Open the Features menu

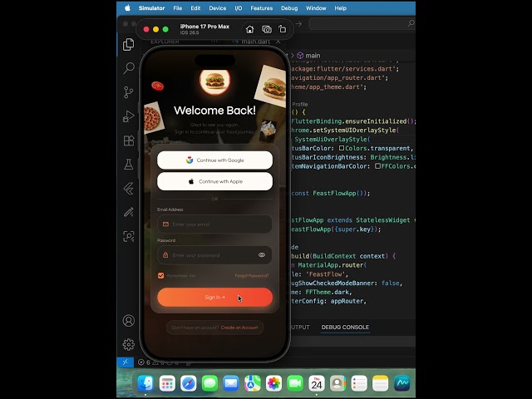pos(262,8)
